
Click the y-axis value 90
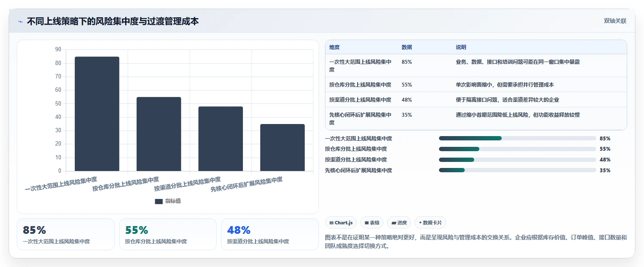pyautogui.click(x=58, y=50)
